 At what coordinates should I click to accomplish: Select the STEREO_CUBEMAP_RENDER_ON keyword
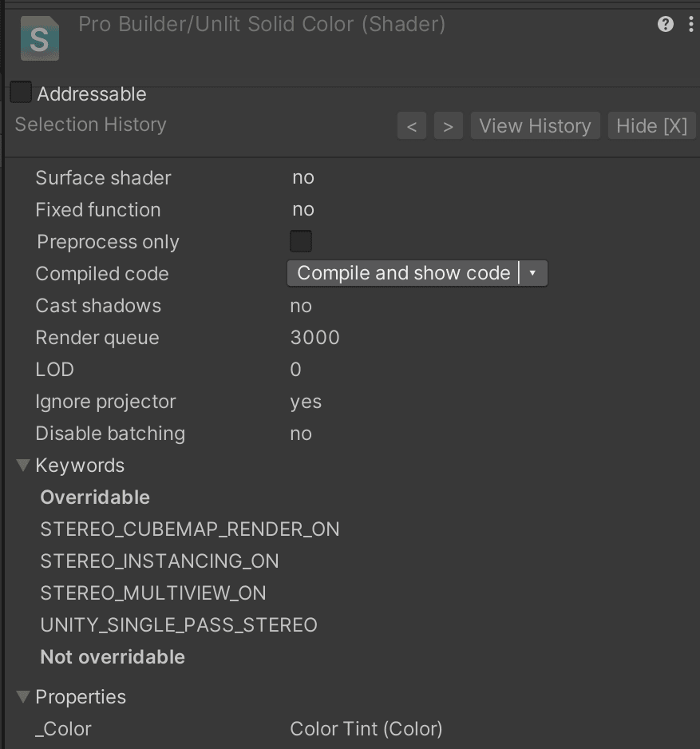pos(190,529)
